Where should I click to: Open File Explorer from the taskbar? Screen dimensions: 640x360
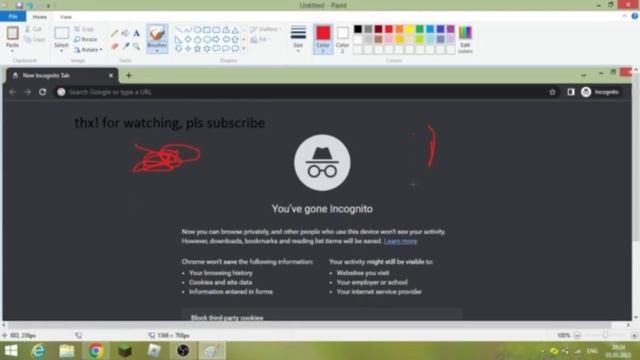click(x=67, y=351)
